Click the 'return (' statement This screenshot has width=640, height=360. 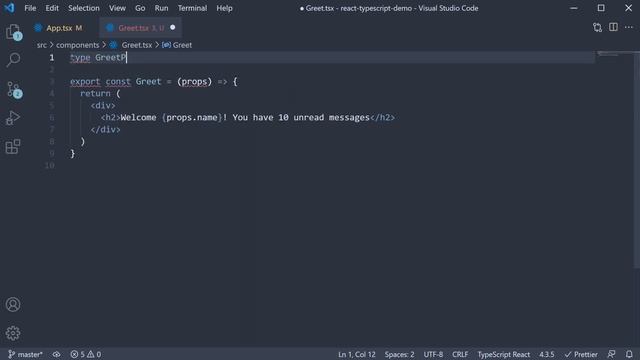coord(100,93)
